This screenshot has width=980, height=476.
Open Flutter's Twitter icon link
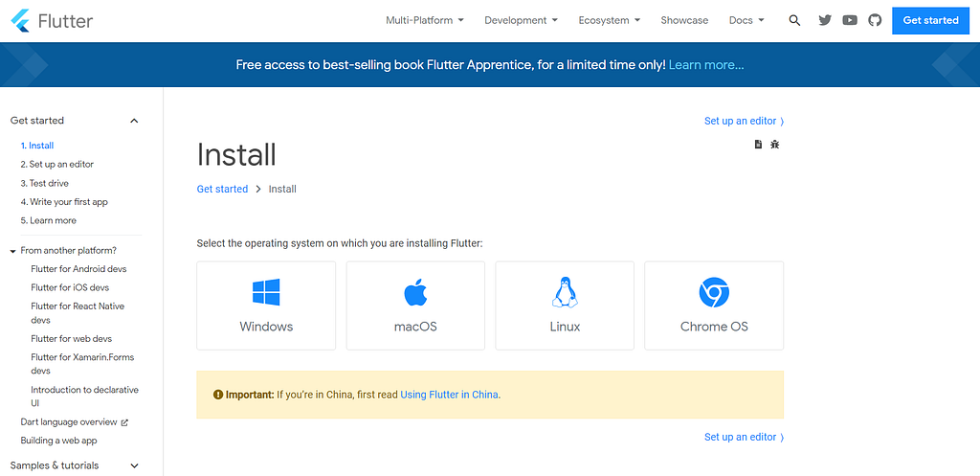click(825, 20)
